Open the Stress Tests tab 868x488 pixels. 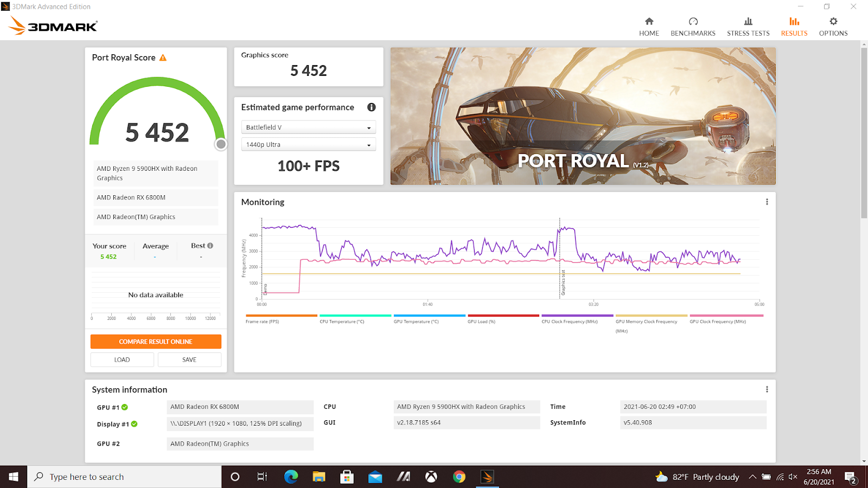coord(748,27)
